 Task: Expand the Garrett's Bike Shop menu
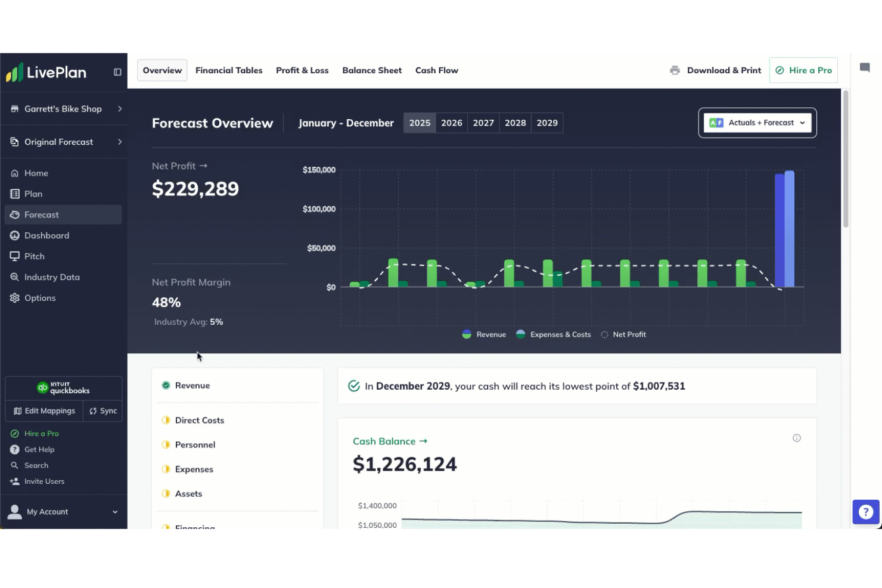click(x=119, y=108)
